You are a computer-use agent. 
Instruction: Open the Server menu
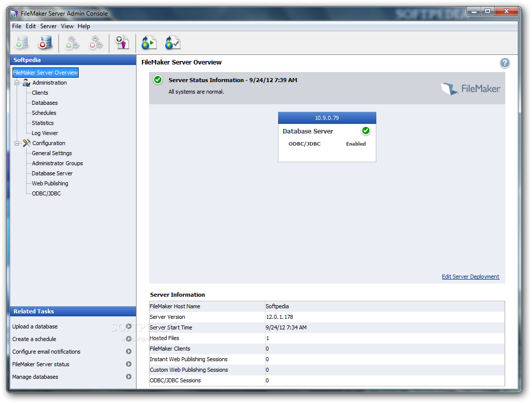(48, 26)
